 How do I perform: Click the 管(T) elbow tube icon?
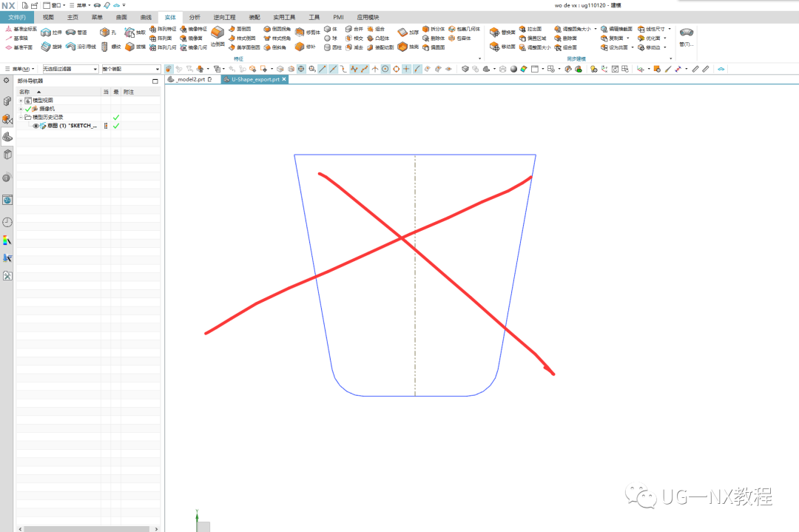point(687,33)
